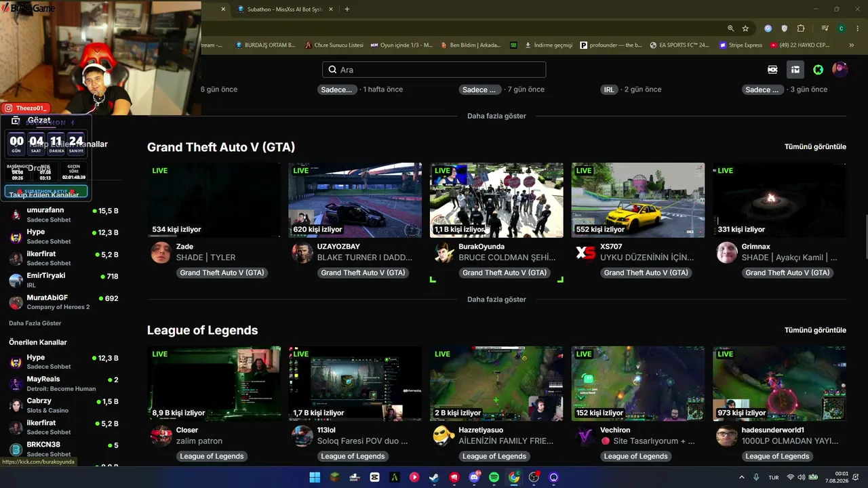The height and width of the screenshot is (488, 868).
Task: Click the layout icon in Kick header
Action: click(795, 70)
